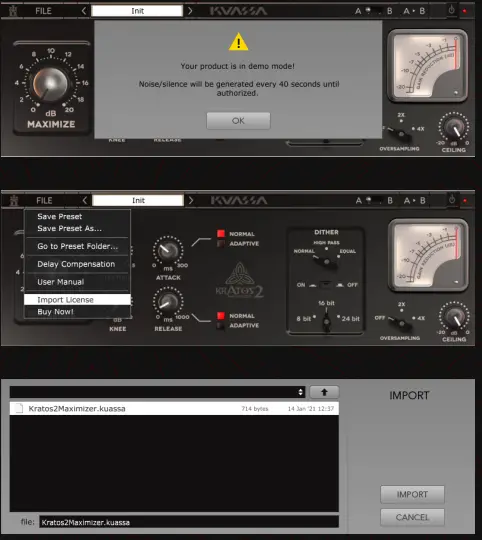482x540 pixels.
Task: Click the file date 14 Jan '21
Action: point(311,409)
